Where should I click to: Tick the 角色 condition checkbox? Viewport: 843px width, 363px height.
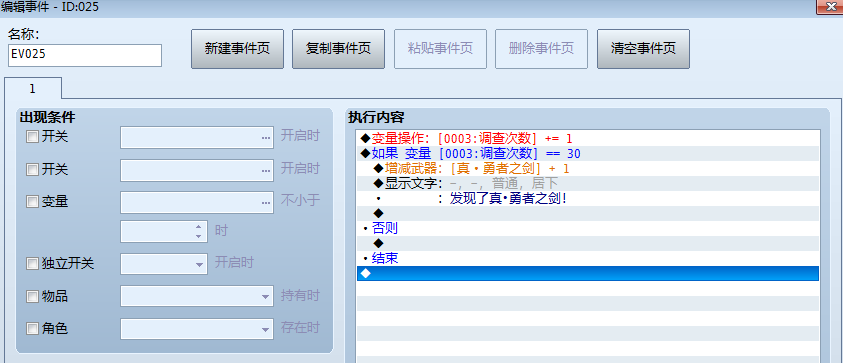tap(32, 329)
